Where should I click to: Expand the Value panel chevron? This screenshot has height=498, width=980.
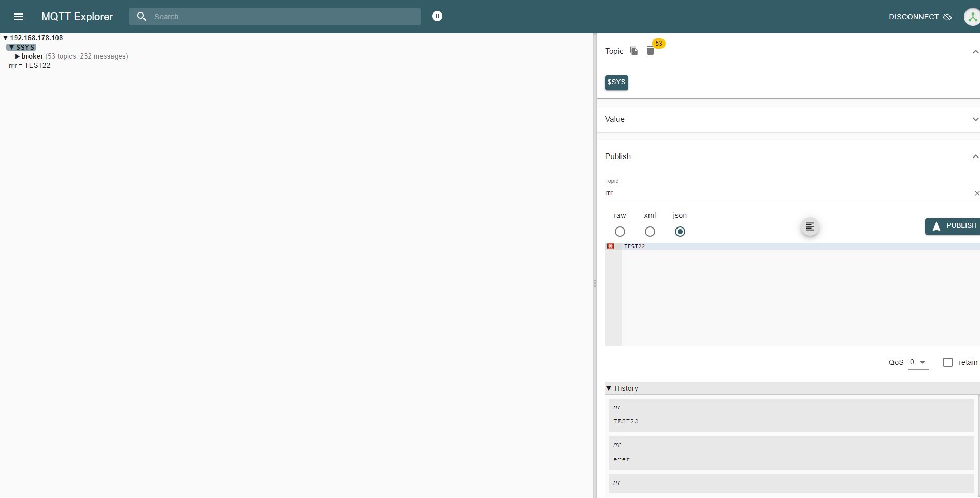[x=975, y=119]
